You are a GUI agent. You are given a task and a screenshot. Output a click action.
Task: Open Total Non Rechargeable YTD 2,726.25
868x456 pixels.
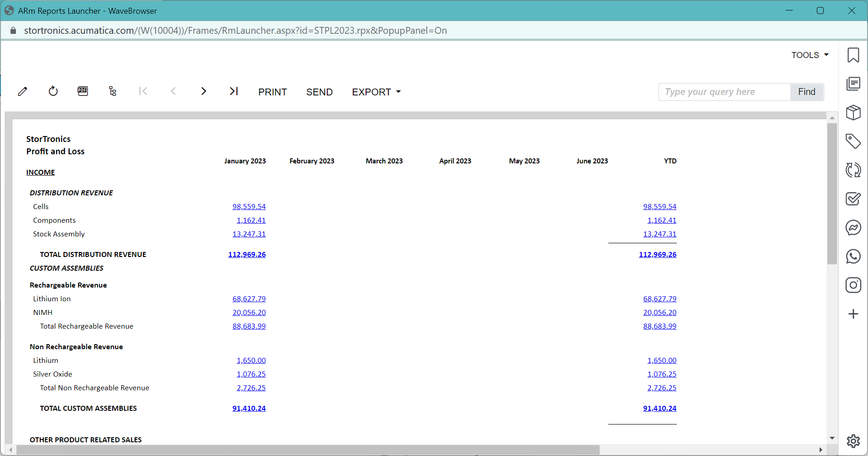(x=662, y=388)
